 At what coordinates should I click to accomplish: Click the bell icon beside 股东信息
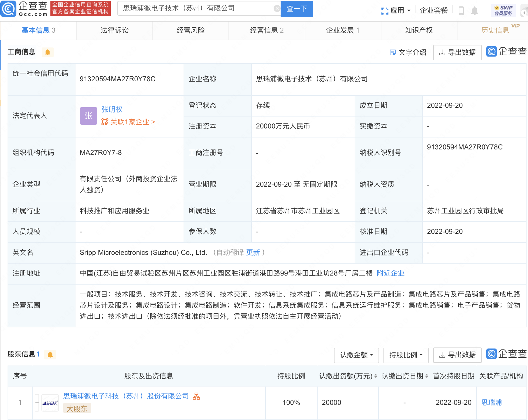click(x=50, y=354)
